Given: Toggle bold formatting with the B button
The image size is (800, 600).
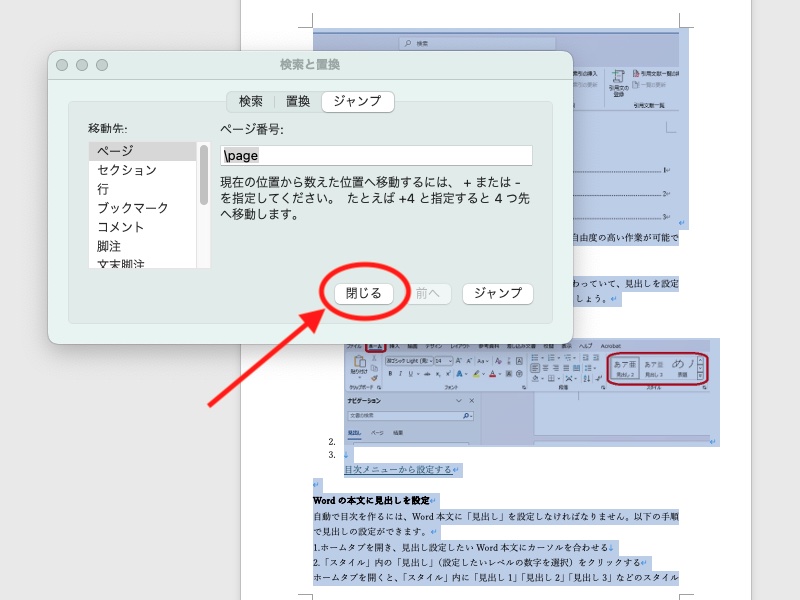Looking at the screenshot, I should [x=390, y=372].
